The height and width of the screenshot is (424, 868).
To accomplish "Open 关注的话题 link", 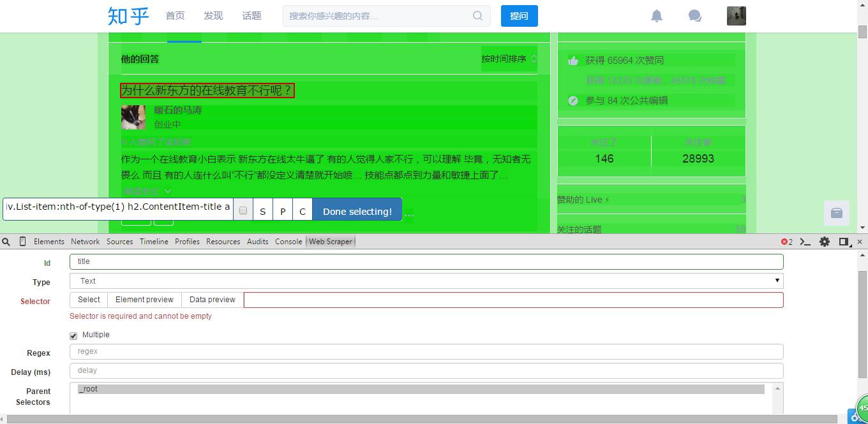I will [579, 230].
